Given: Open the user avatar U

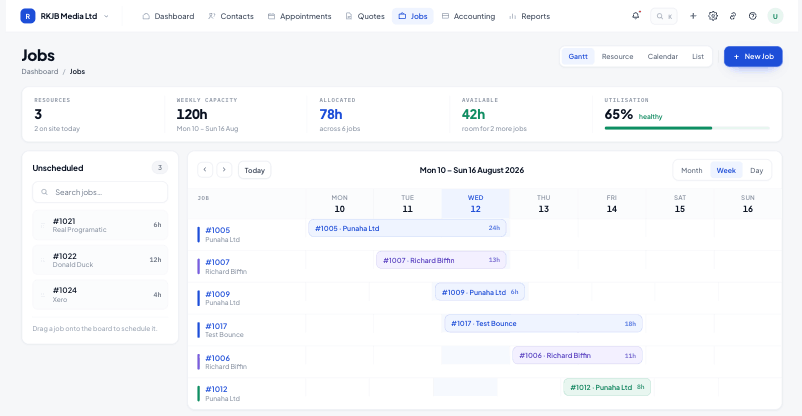Looking at the screenshot, I should [x=775, y=16].
